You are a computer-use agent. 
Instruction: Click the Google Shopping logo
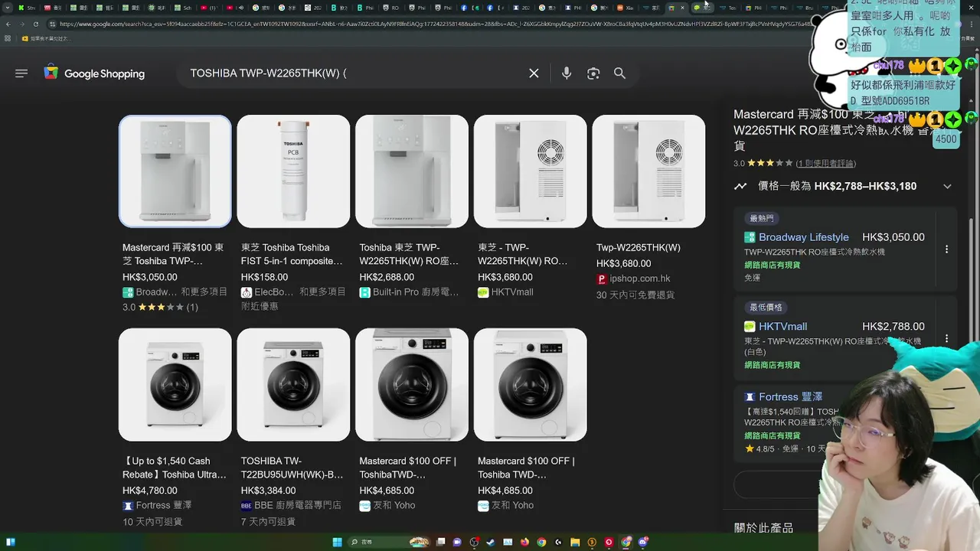94,73
